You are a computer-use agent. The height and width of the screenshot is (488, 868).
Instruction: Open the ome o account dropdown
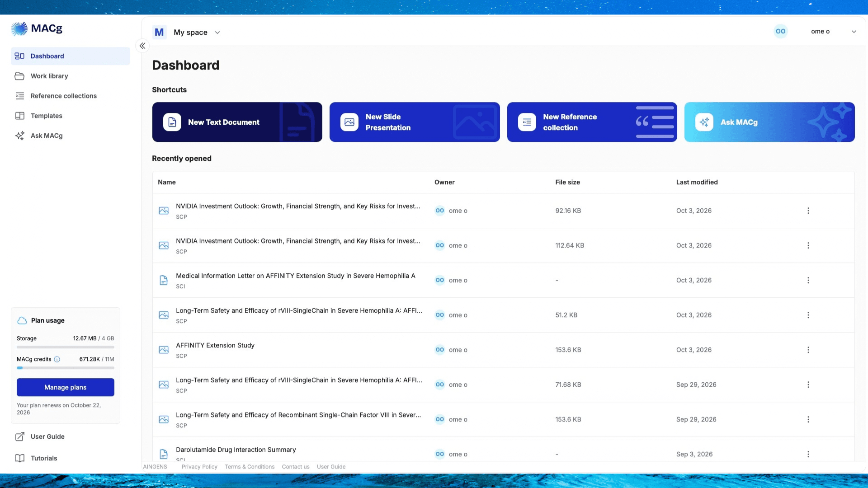834,31
